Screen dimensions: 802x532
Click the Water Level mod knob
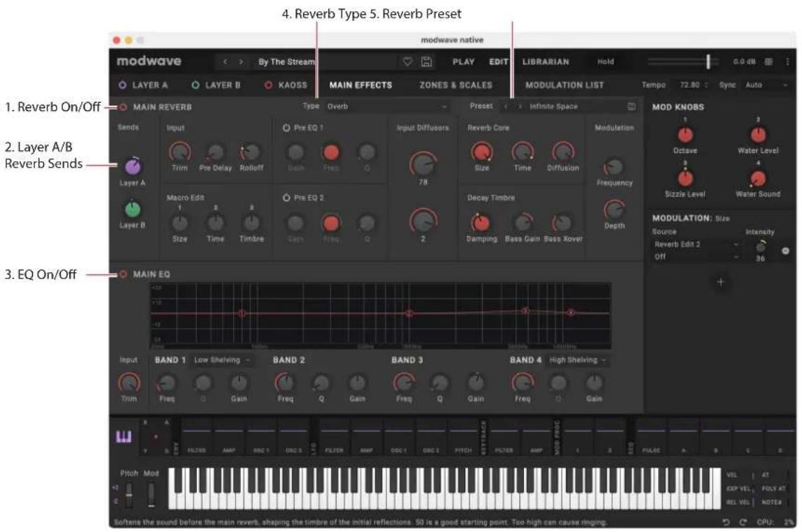click(x=757, y=135)
